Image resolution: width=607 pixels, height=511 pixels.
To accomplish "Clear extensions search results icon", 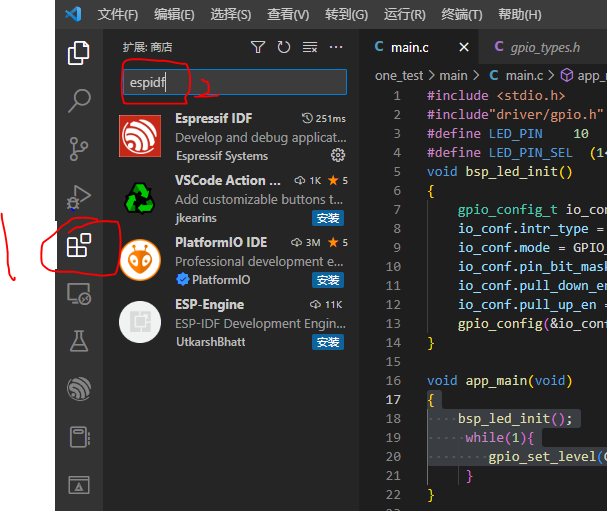I will 310,47.
